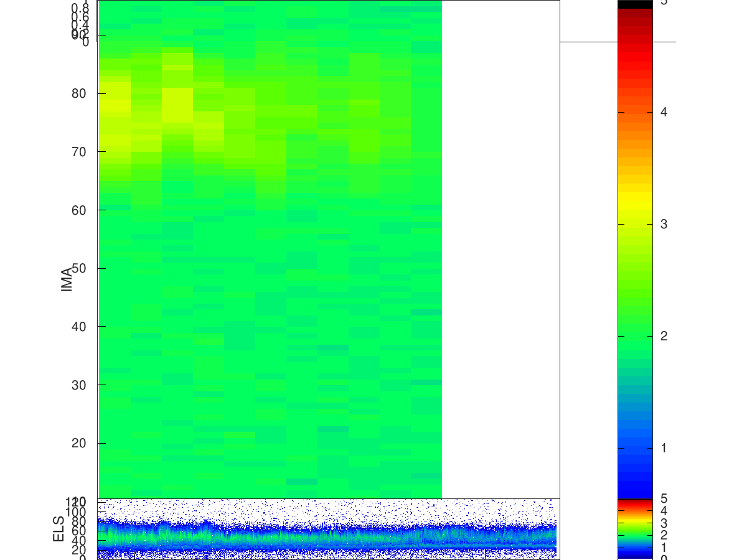Click the 5 label on the small ELS colorbar
The width and height of the screenshot is (747, 560).
tap(664, 498)
